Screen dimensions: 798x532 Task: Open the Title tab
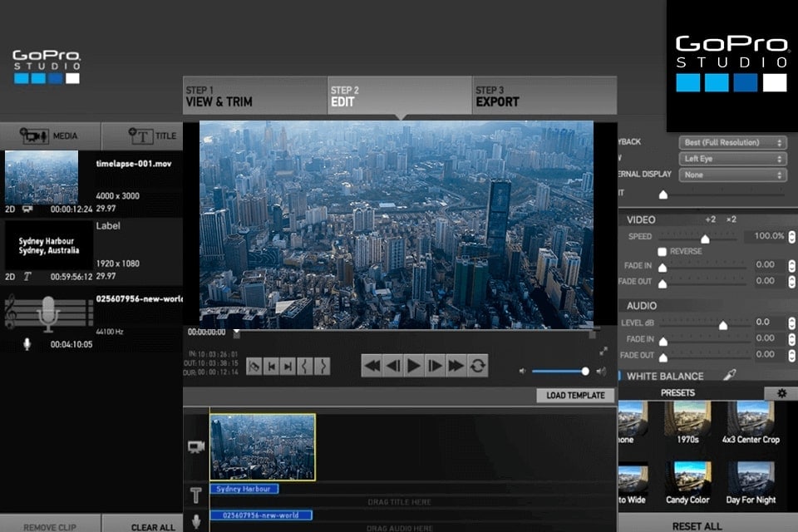[142, 136]
